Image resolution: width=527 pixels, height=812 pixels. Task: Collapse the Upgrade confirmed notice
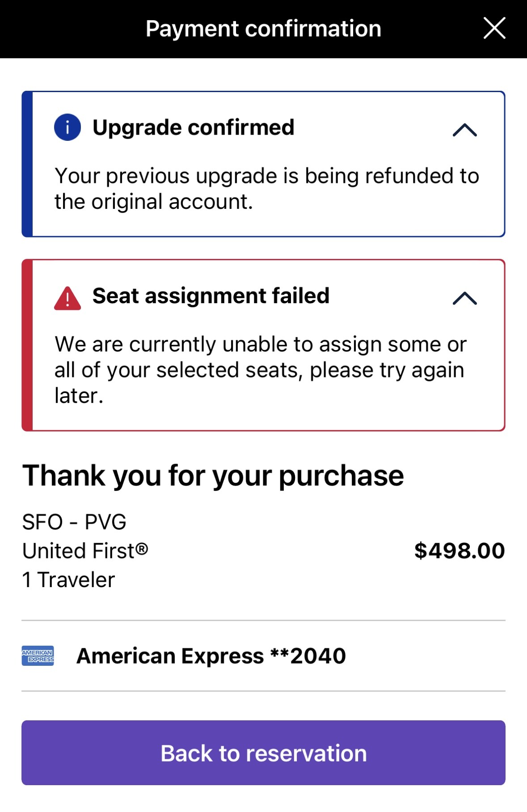coord(465,130)
